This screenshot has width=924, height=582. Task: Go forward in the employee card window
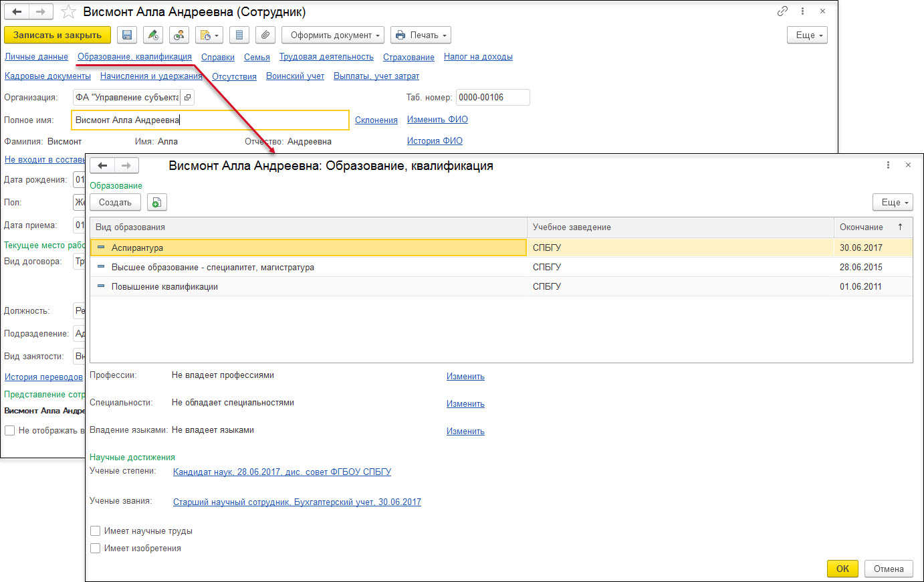pyautogui.click(x=41, y=12)
